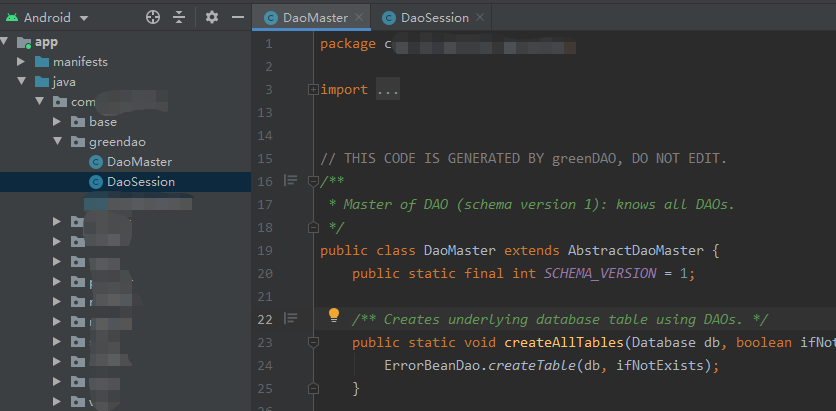Image resolution: width=836 pixels, height=411 pixels.
Task: Open project panel settings gear
Action: click(x=212, y=18)
